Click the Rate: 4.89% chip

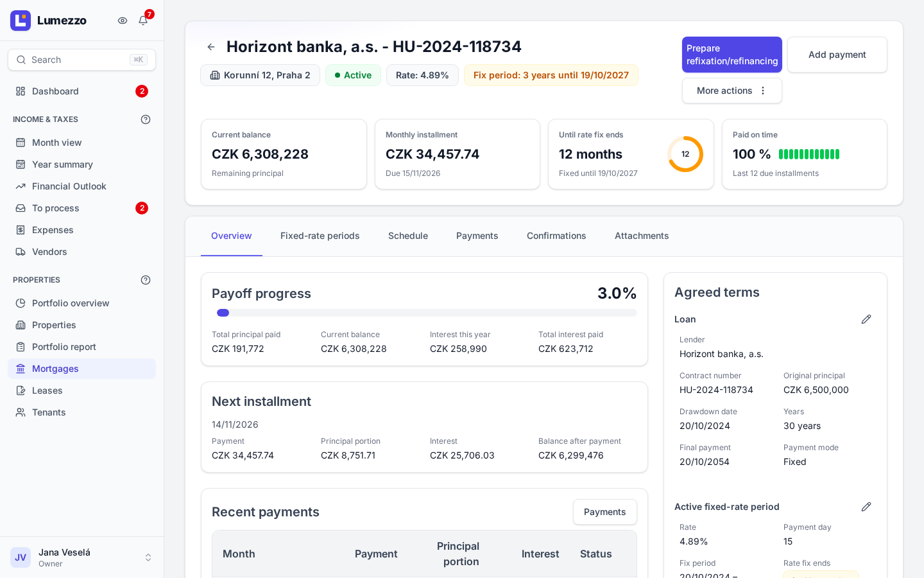(422, 75)
